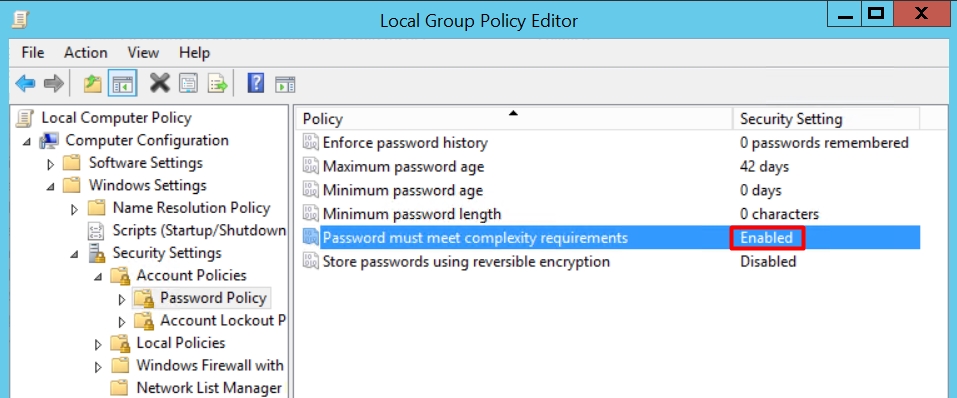Click the Back arrow toolbar icon
Screen dimensions: 957x398
click(25, 84)
